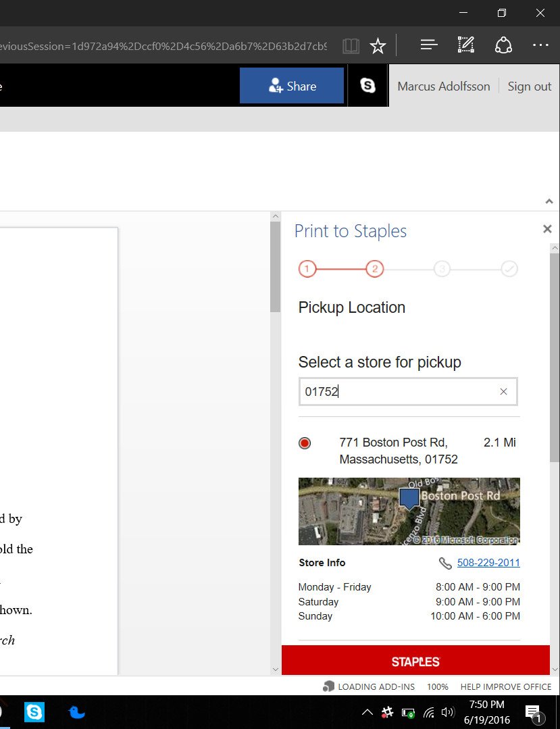Image resolution: width=560 pixels, height=729 pixels.
Task: Open Edge more actions menu
Action: [x=540, y=45]
